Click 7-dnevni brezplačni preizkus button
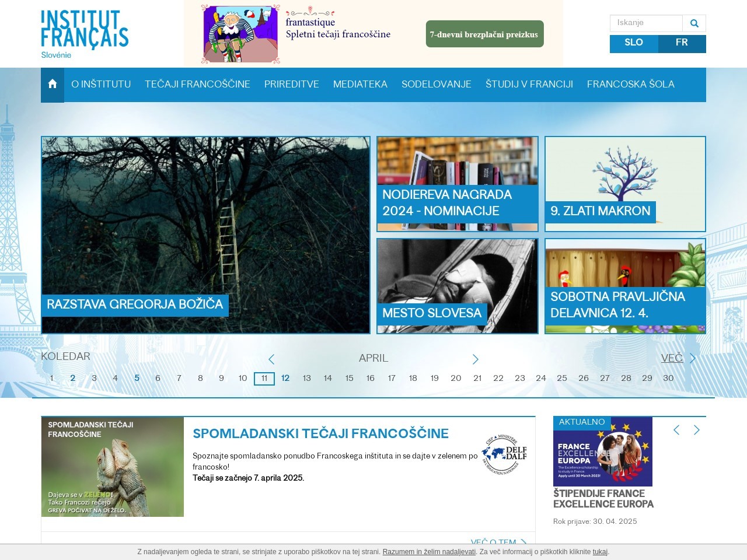747x560 pixels. (484, 34)
